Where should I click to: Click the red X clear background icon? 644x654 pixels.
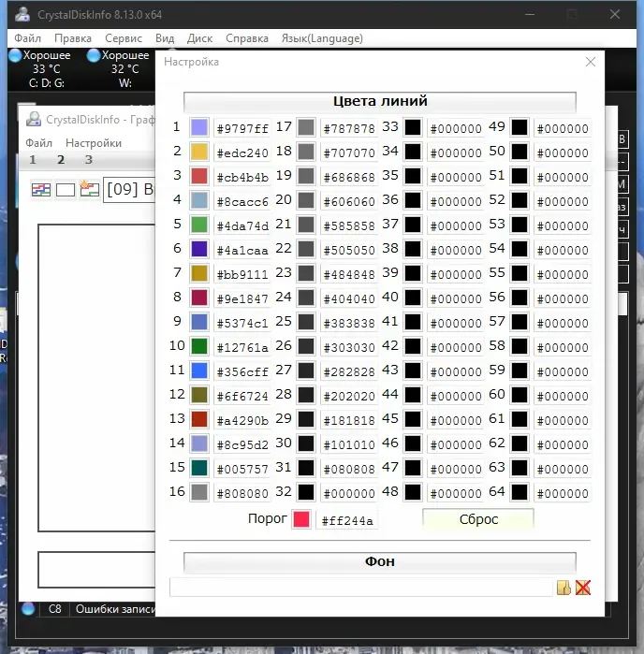[583, 588]
